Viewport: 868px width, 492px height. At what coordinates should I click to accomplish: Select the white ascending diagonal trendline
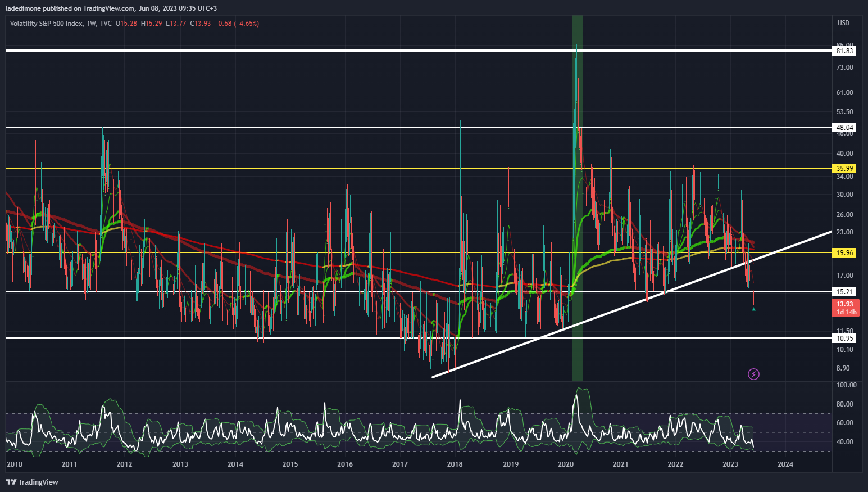coord(631,304)
